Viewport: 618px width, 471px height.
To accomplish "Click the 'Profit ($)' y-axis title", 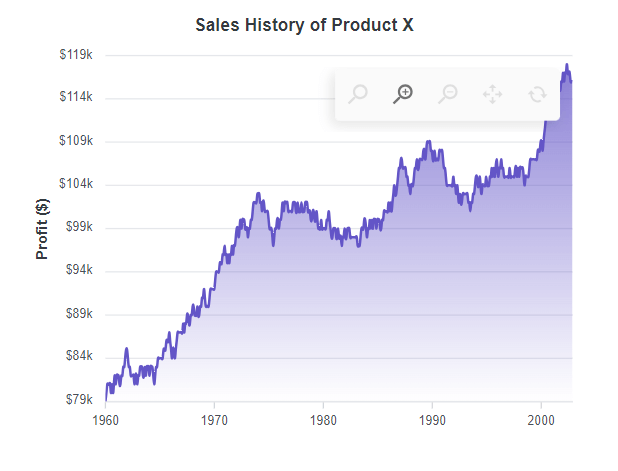I will coord(42,228).
